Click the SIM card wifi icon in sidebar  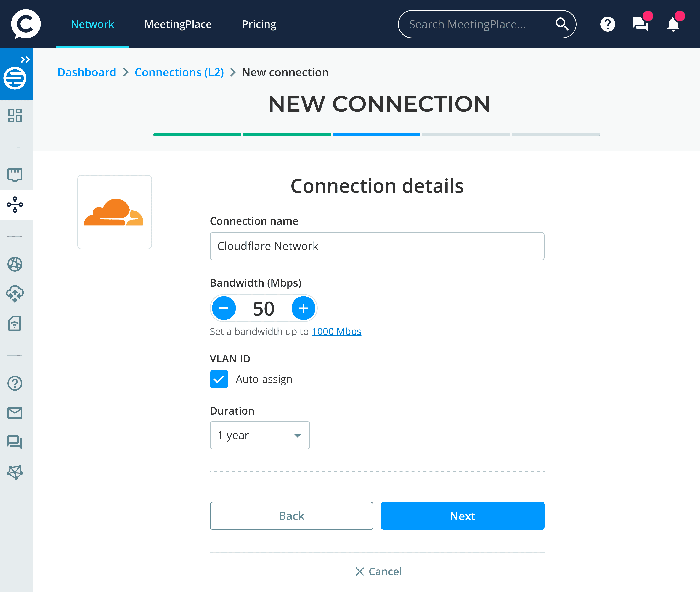15,324
